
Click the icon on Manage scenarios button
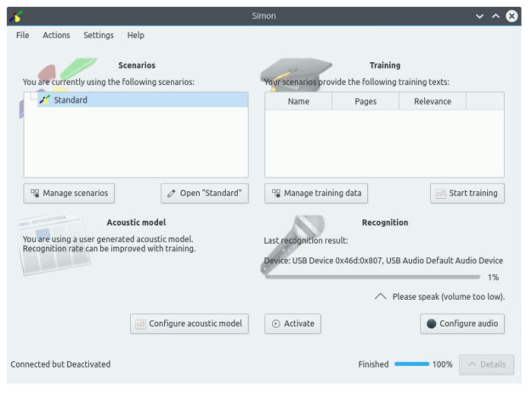(35, 193)
